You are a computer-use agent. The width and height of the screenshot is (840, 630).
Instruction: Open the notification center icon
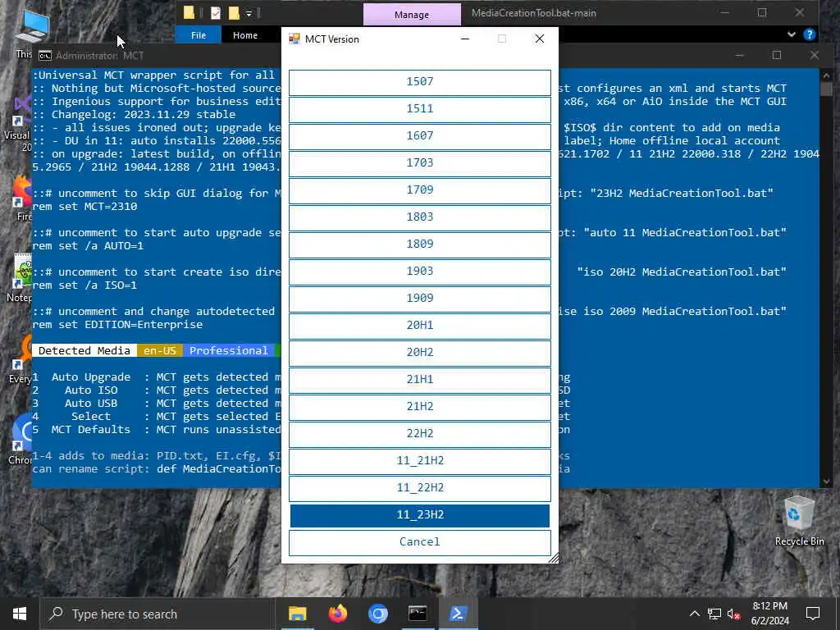[x=813, y=614]
